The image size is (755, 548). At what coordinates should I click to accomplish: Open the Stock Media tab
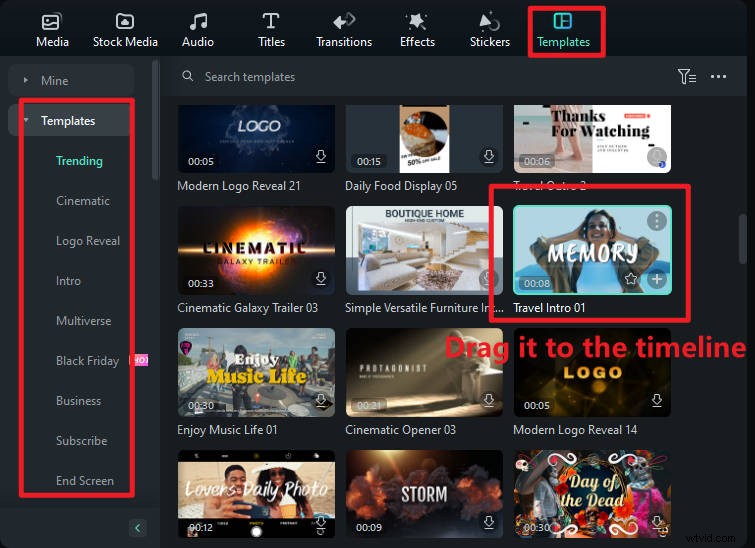coord(125,31)
